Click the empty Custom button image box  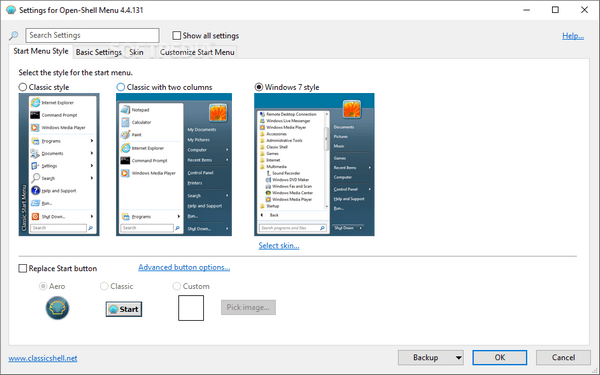tap(191, 308)
